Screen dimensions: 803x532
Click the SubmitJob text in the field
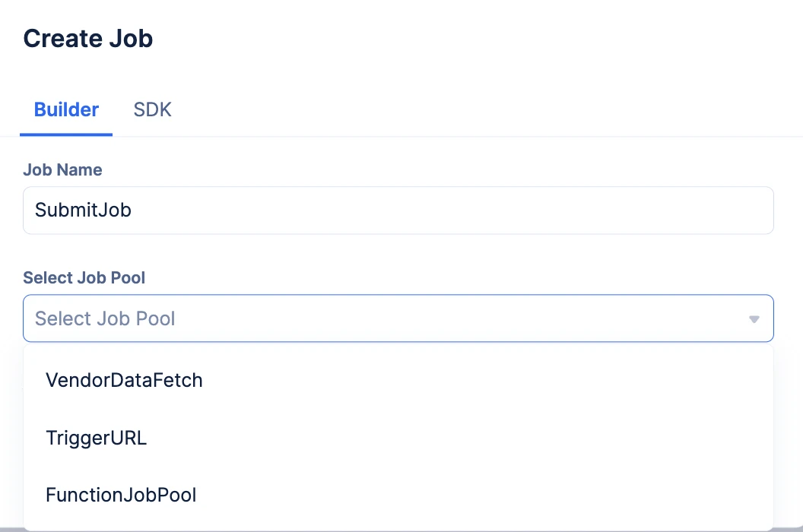pos(83,211)
